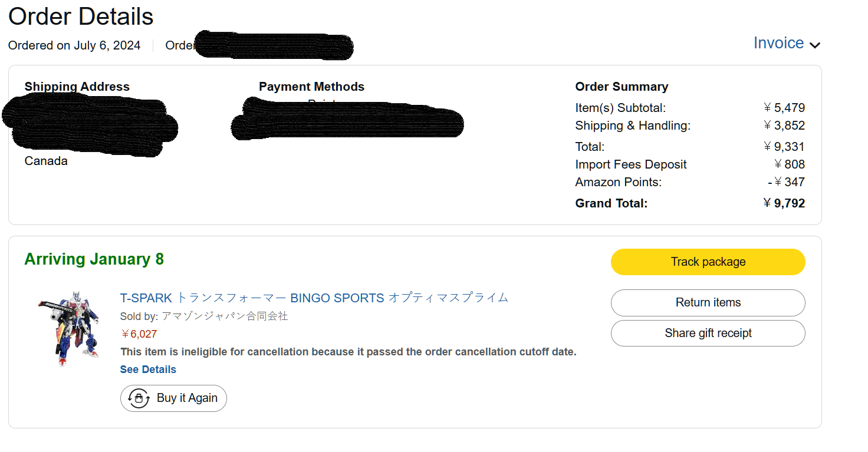Click the Shipping Address heading

click(77, 87)
